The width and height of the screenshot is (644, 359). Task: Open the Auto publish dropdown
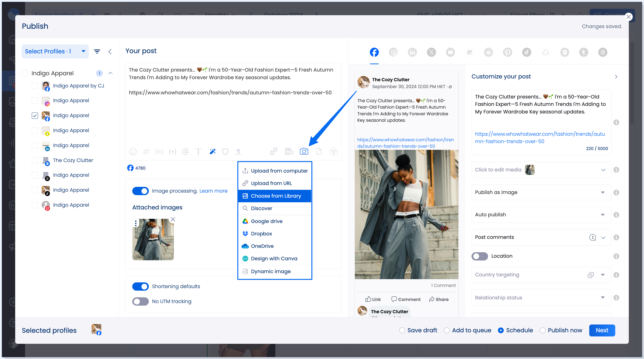[x=541, y=215]
